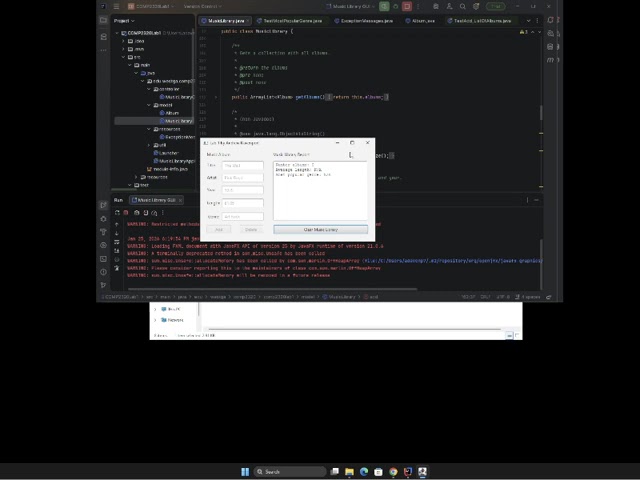Screen dimensions: 640x480
Task: Collapse the src folder in project tree
Action: 129,57
